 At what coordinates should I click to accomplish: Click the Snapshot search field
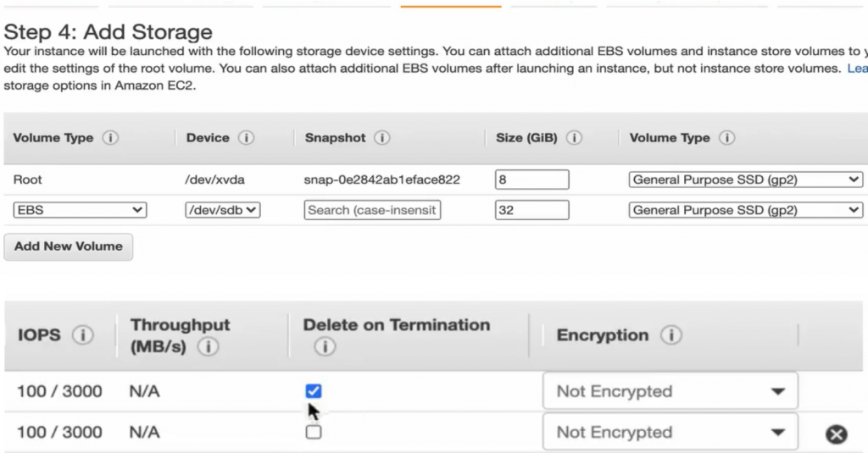(x=372, y=210)
